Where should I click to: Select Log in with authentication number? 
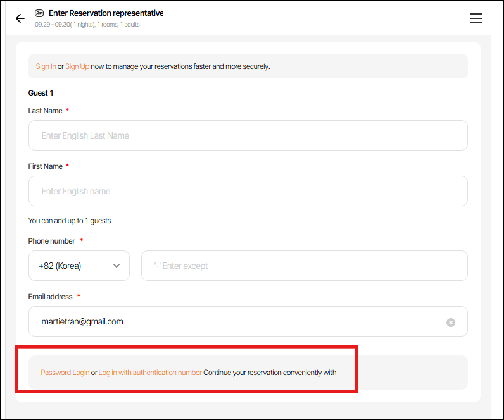(150, 373)
